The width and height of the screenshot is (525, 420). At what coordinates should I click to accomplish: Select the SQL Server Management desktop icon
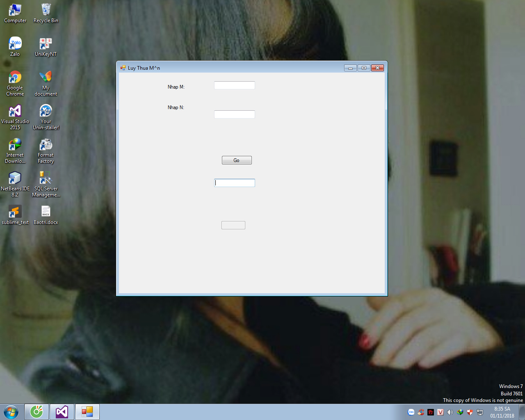point(46,179)
